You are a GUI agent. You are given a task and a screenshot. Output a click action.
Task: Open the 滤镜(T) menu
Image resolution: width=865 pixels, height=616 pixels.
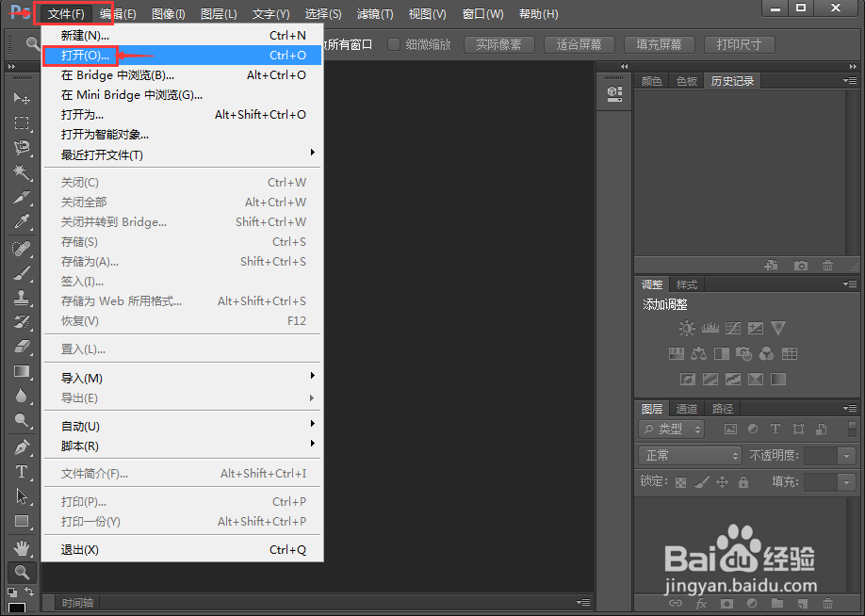[375, 14]
